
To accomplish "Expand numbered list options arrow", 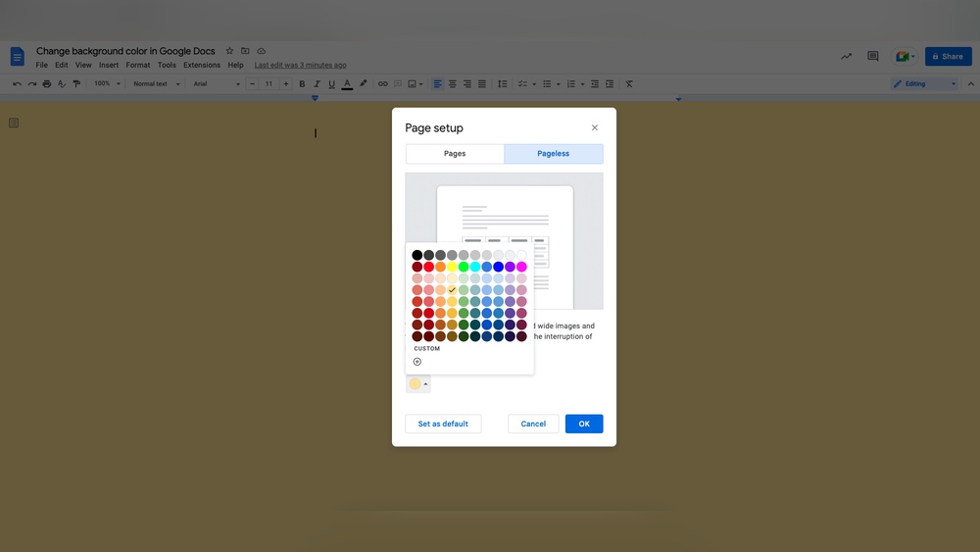I will [x=582, y=83].
